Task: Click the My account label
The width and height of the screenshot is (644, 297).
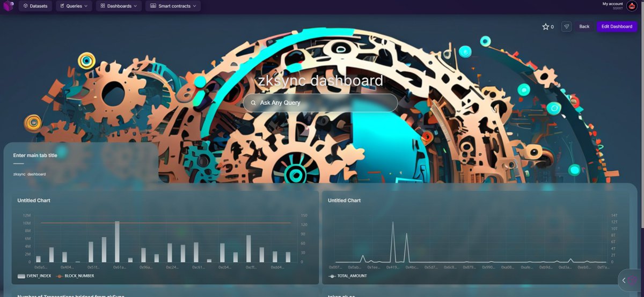Action: pyautogui.click(x=612, y=4)
